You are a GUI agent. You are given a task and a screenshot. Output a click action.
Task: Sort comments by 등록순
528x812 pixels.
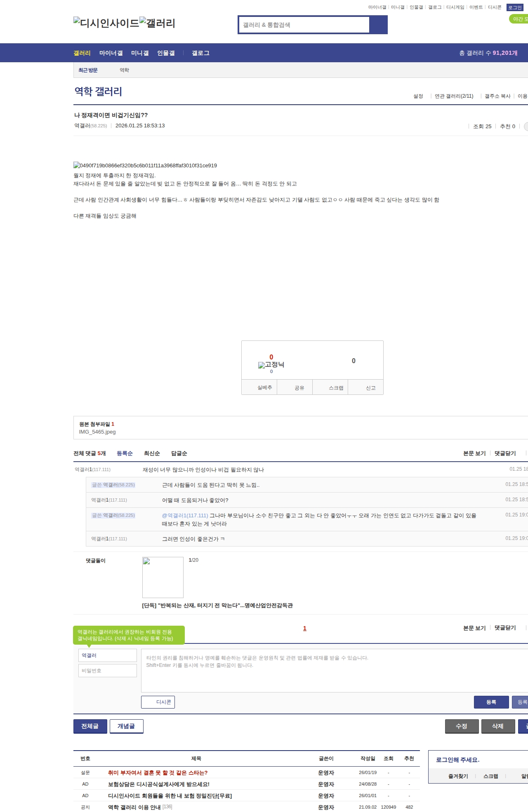(125, 453)
